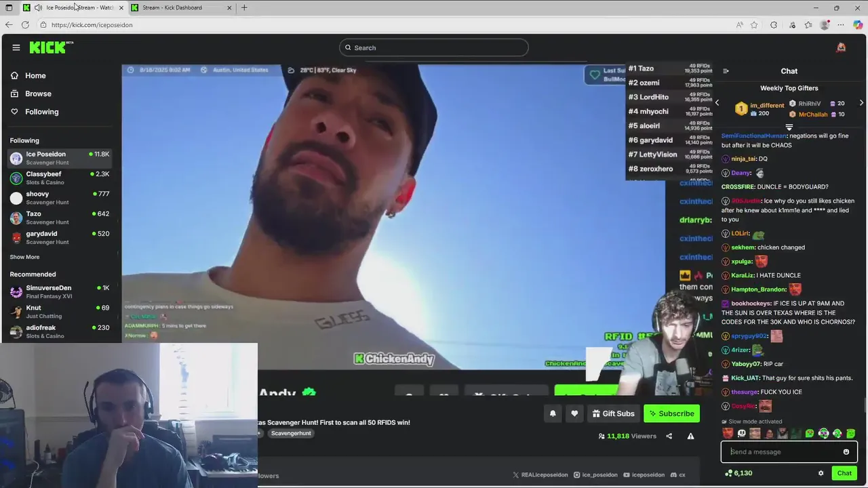Viewport: 868px width, 488px height.
Task: Open the ice_poseidon Instagram link
Action: click(x=595, y=475)
